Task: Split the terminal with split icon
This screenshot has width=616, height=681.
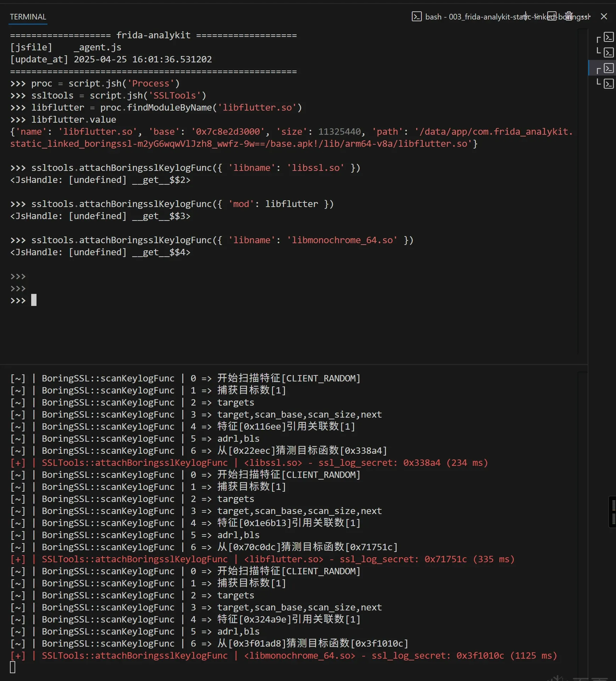Action: coord(552,16)
